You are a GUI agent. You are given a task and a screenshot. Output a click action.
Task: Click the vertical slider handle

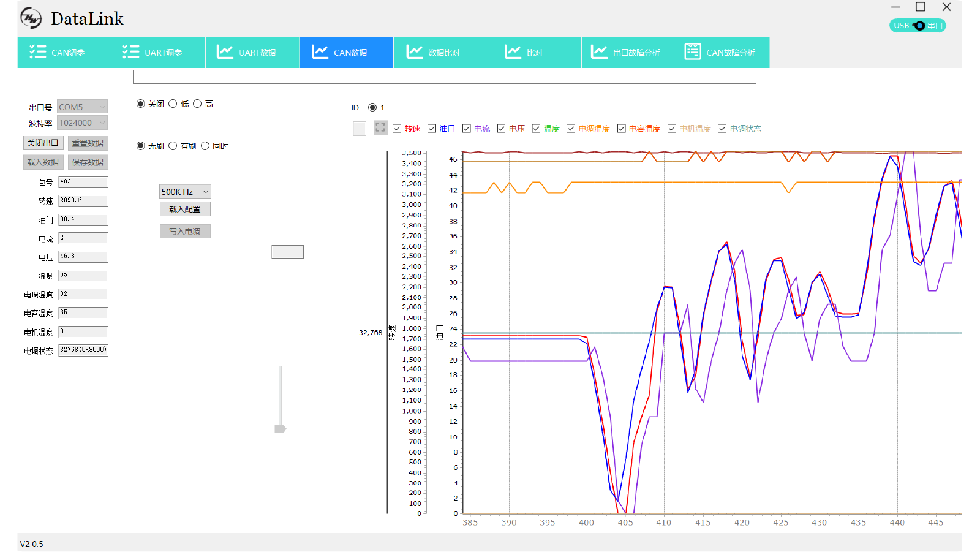(x=280, y=429)
